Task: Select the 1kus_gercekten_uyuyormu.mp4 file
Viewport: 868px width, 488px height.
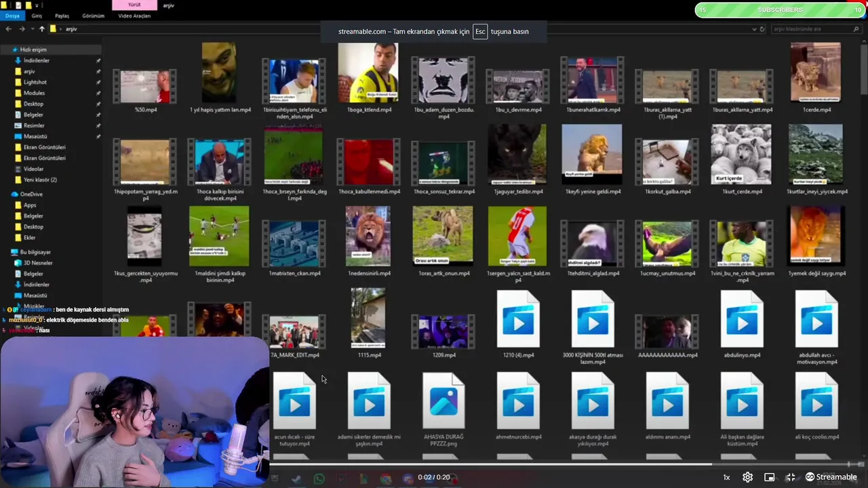Action: pyautogui.click(x=144, y=237)
